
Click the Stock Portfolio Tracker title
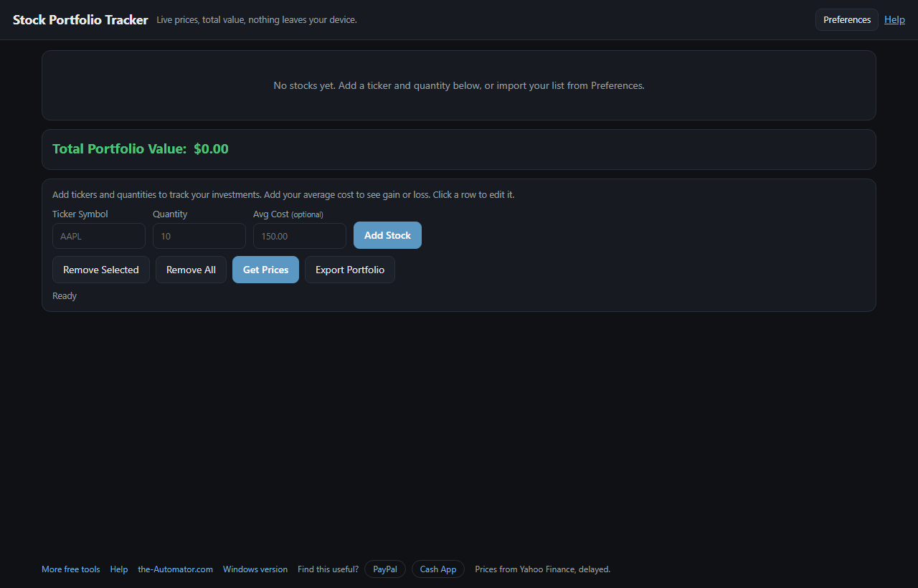point(80,20)
